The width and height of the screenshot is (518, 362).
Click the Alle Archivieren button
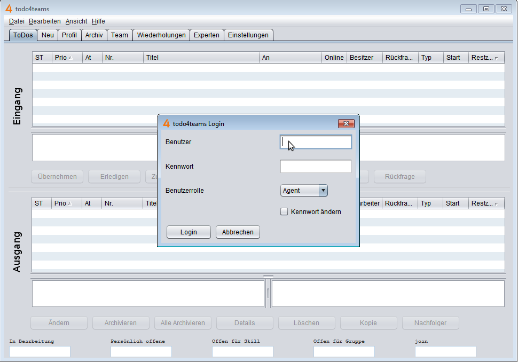click(183, 323)
